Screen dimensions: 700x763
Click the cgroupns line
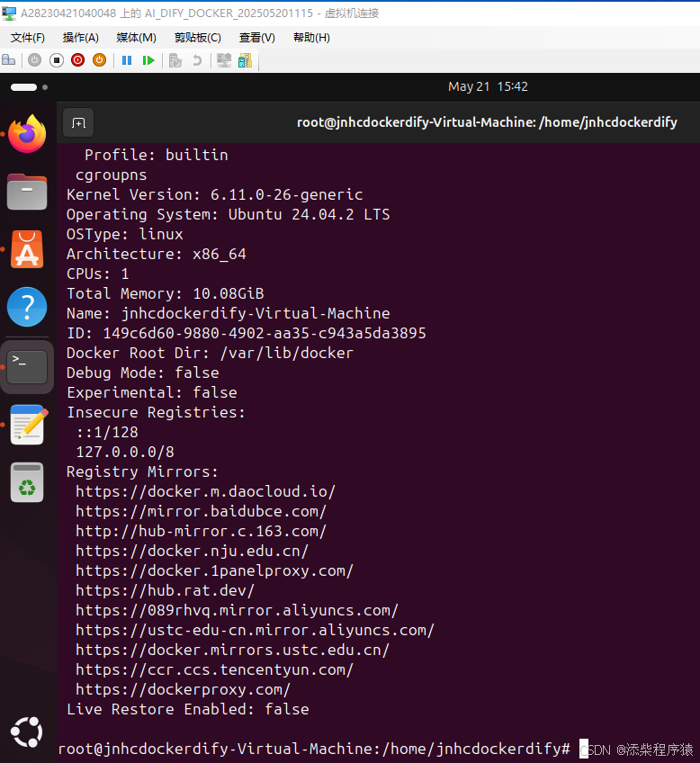pos(111,175)
